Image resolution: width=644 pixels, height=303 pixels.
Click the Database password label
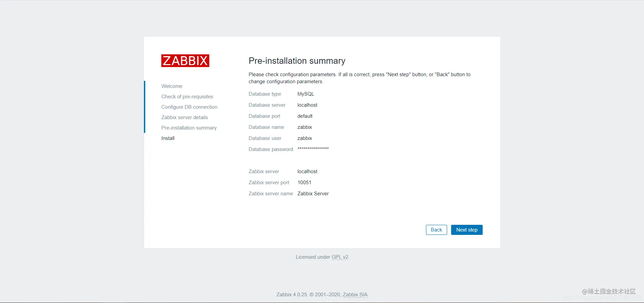[271, 149]
